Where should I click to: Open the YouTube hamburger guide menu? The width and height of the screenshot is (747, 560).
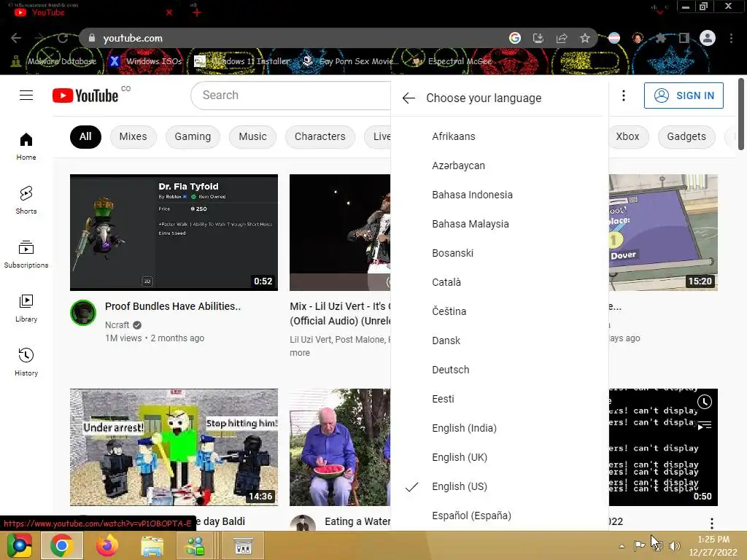click(26, 96)
